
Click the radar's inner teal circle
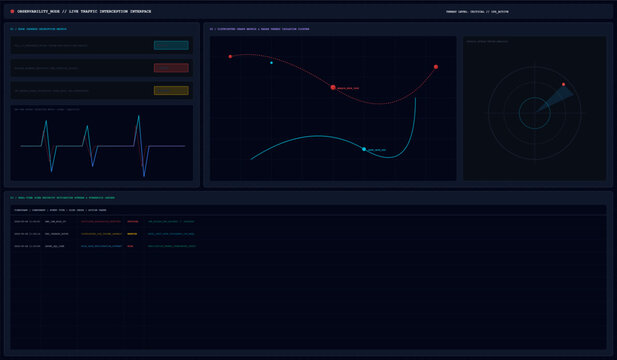coord(534,113)
